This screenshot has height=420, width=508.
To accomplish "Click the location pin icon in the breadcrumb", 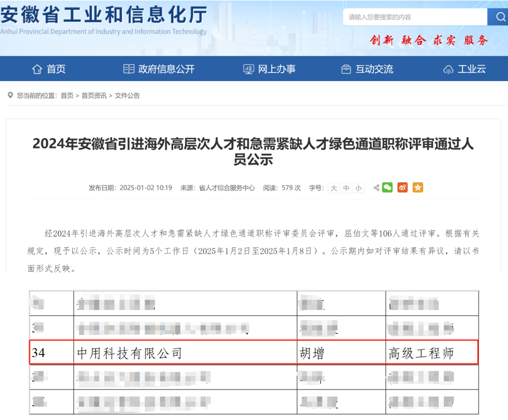I will (10, 95).
